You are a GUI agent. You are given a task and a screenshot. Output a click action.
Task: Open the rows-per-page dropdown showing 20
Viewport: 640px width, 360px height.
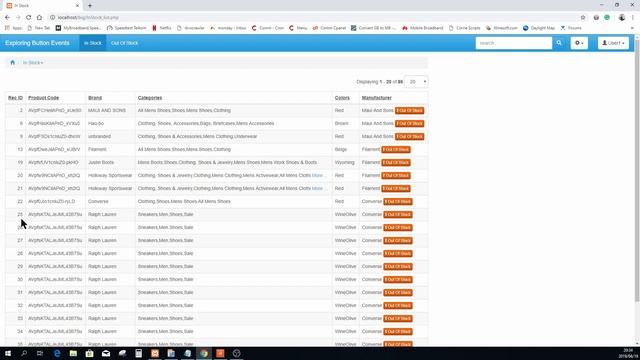coord(416,82)
